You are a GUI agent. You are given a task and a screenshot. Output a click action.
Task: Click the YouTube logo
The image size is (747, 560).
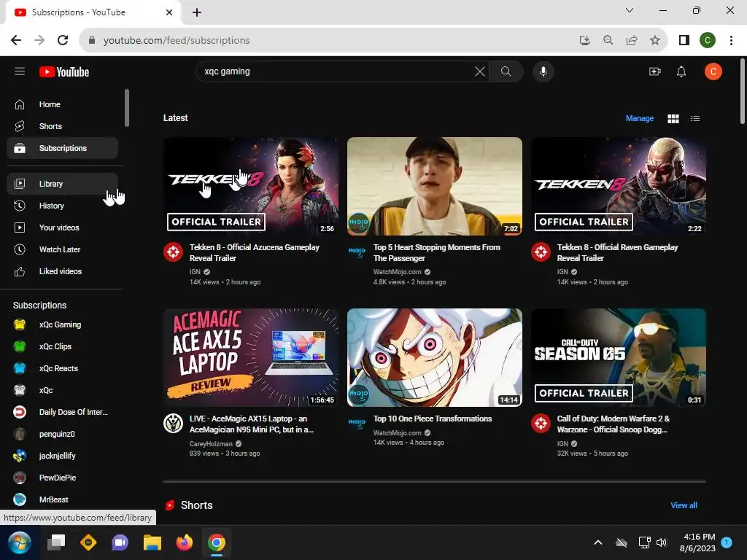(64, 72)
